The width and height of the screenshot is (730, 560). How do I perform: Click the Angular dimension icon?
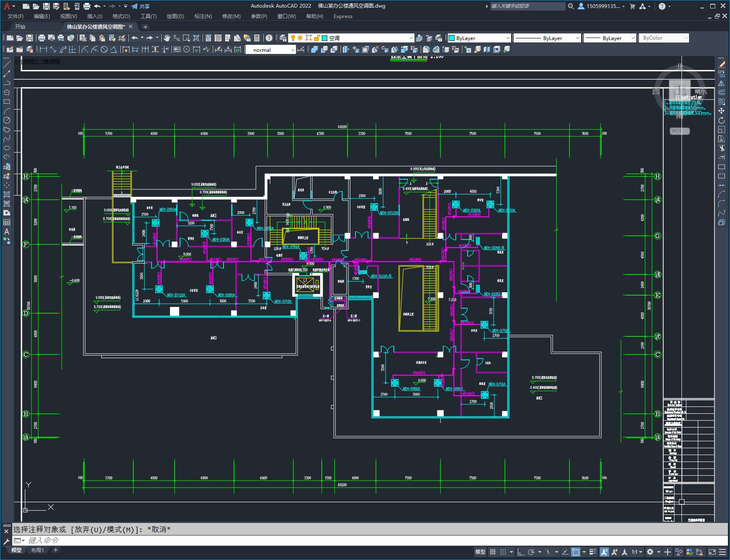click(114, 50)
